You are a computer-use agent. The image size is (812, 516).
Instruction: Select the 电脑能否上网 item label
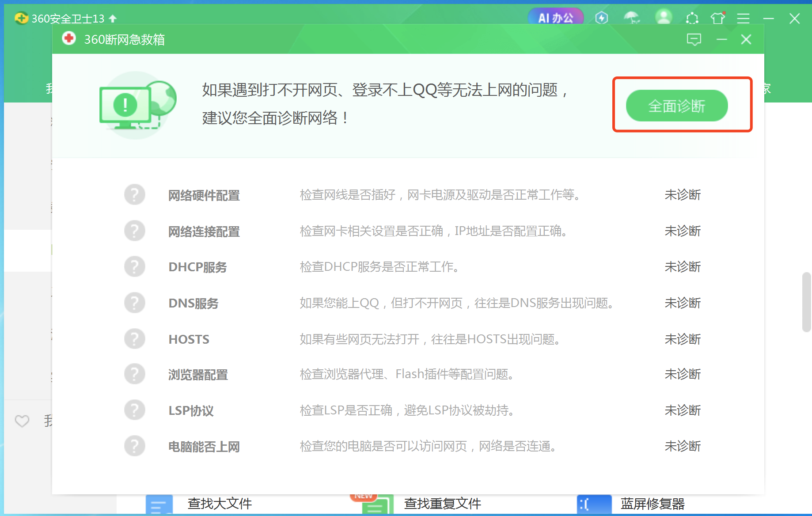(x=204, y=447)
